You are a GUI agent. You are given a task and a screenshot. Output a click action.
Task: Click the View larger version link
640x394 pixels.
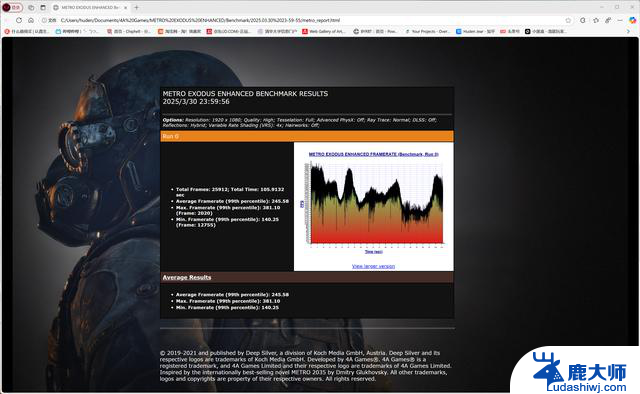[x=373, y=266]
